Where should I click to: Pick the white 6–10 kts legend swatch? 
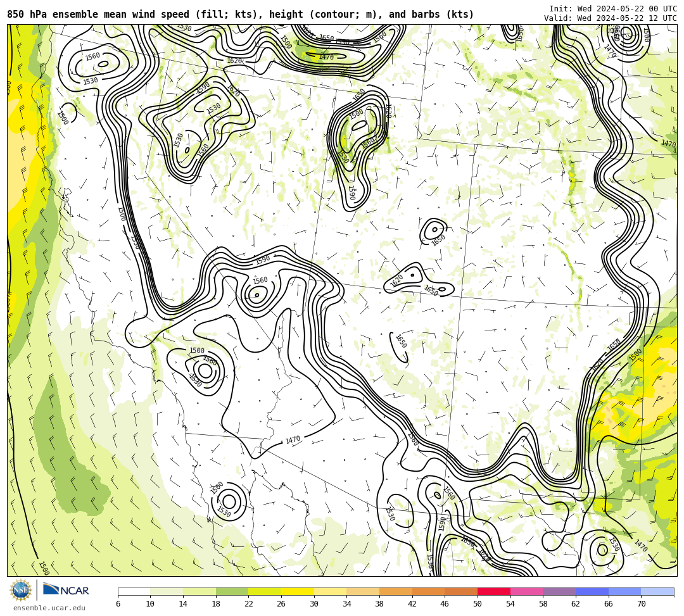[134, 591]
